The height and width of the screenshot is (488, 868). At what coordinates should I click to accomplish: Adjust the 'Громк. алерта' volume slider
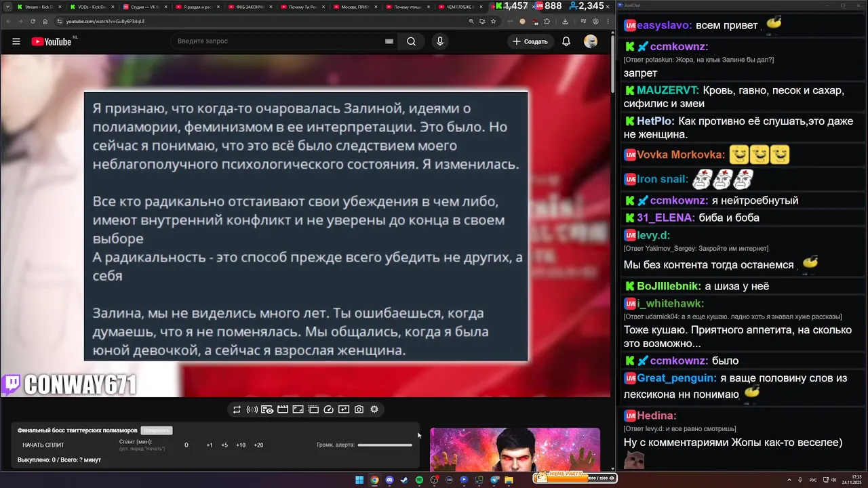point(384,445)
